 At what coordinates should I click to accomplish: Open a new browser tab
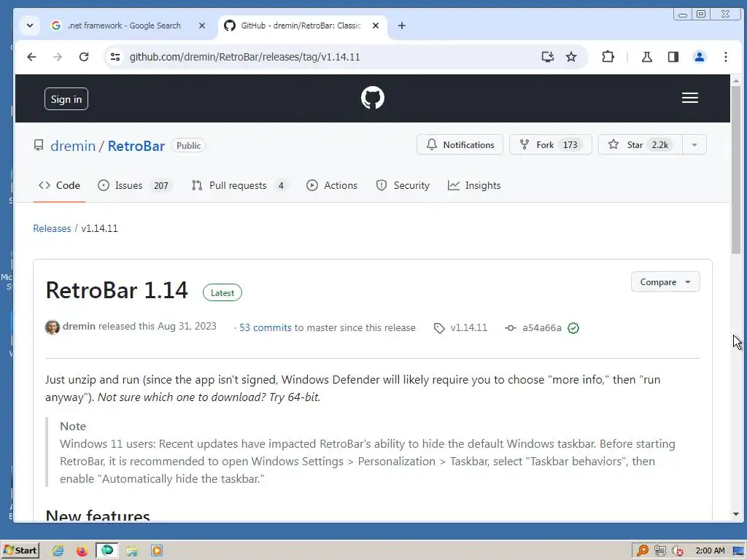pyautogui.click(x=402, y=26)
